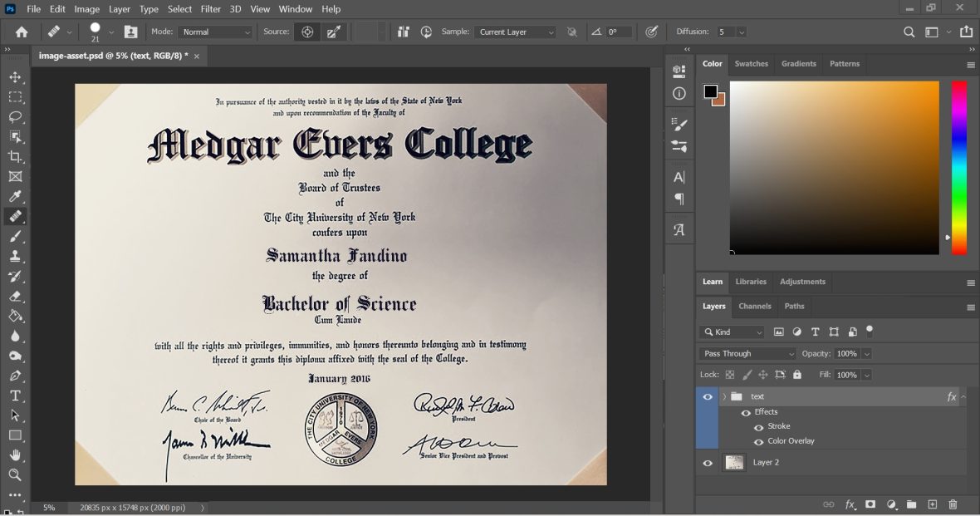Screen dimensions: 980x516
Task: Select the Healing Brush tool in toolbar
Action: 15,216
